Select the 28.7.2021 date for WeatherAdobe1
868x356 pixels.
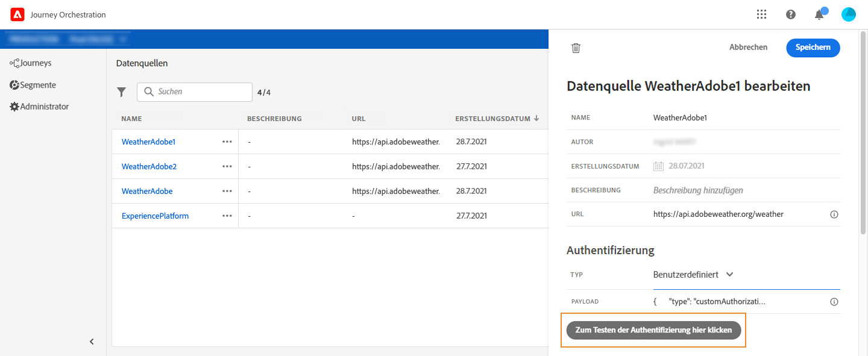(x=471, y=142)
